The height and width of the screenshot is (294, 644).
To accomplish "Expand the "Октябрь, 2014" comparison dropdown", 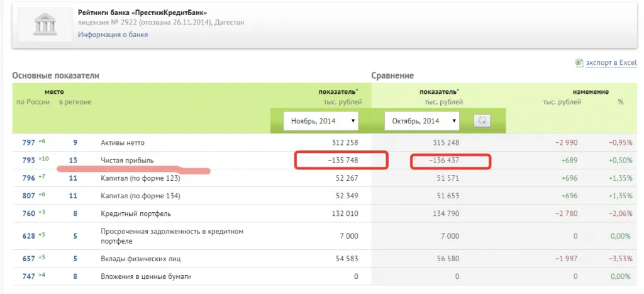I will click(x=421, y=120).
